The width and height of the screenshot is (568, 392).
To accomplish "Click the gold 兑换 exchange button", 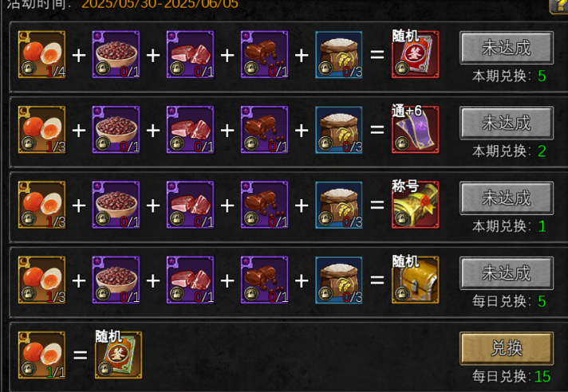I will click(x=507, y=349).
